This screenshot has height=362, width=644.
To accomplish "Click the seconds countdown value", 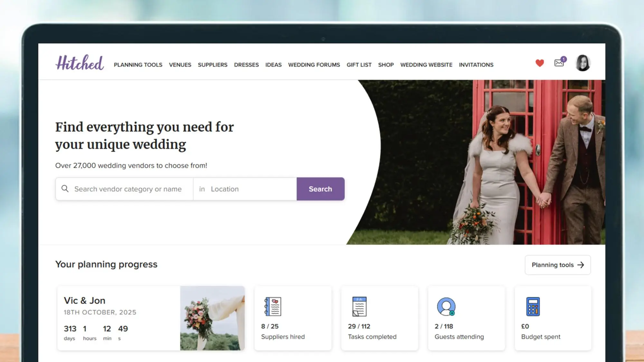I will point(123,329).
